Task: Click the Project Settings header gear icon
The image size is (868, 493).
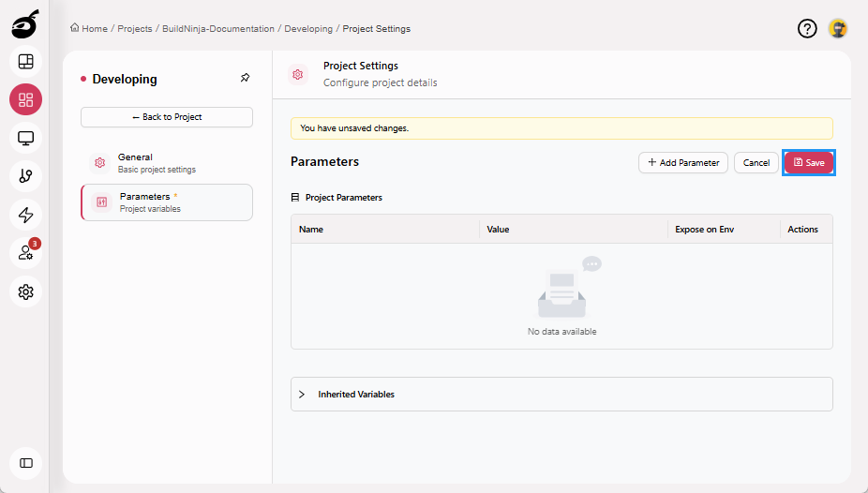Action: pyautogui.click(x=298, y=74)
